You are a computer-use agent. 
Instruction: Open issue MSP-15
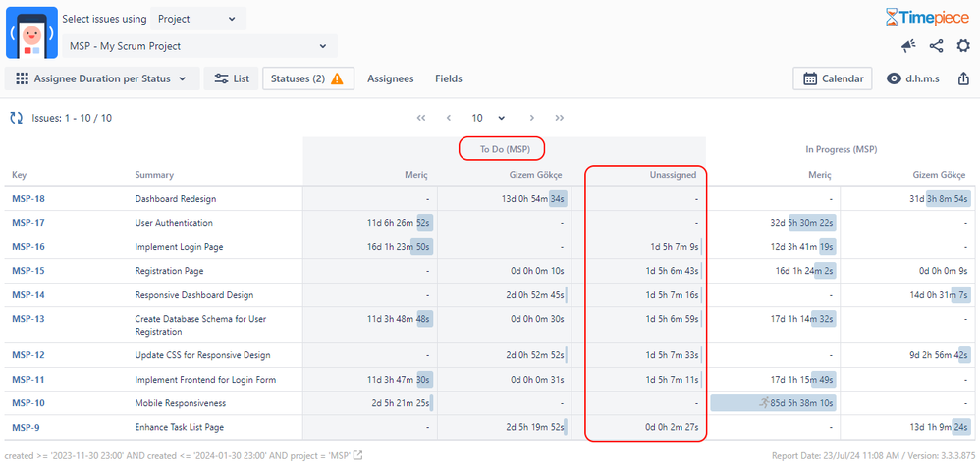point(28,271)
